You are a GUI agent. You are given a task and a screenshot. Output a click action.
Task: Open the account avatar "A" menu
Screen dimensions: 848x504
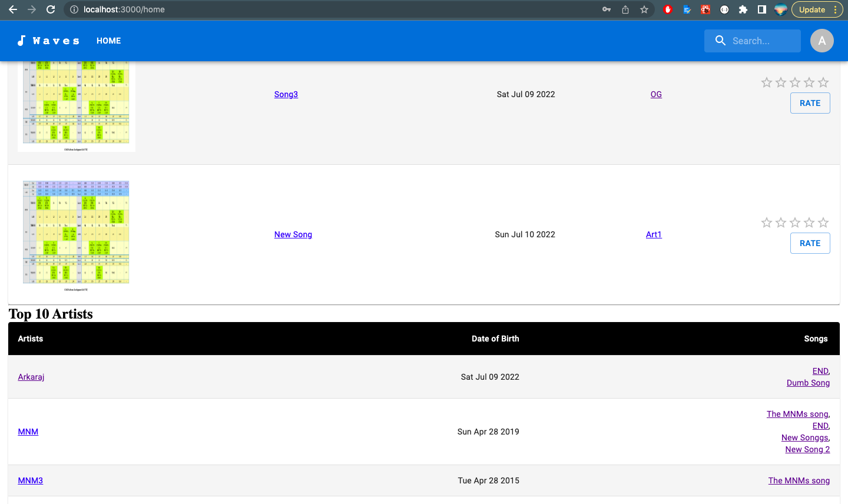click(x=822, y=41)
